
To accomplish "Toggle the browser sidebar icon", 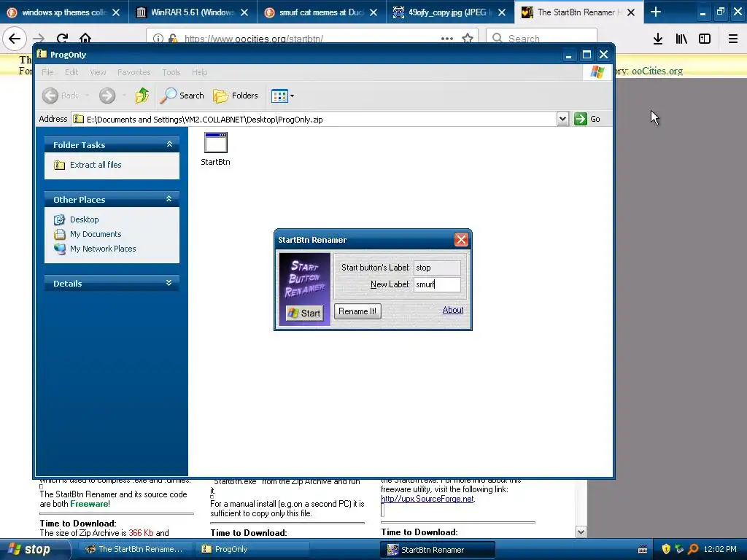I will (705, 39).
